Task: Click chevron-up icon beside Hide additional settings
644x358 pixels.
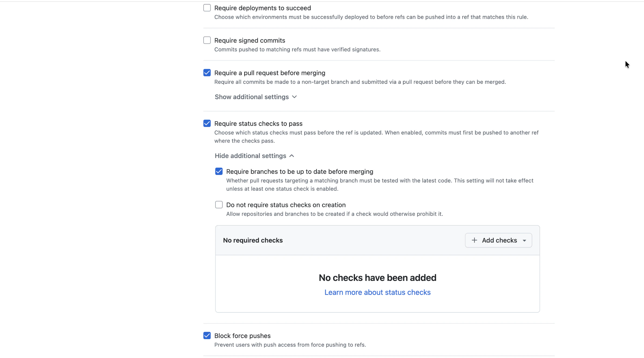Action: 292,156
